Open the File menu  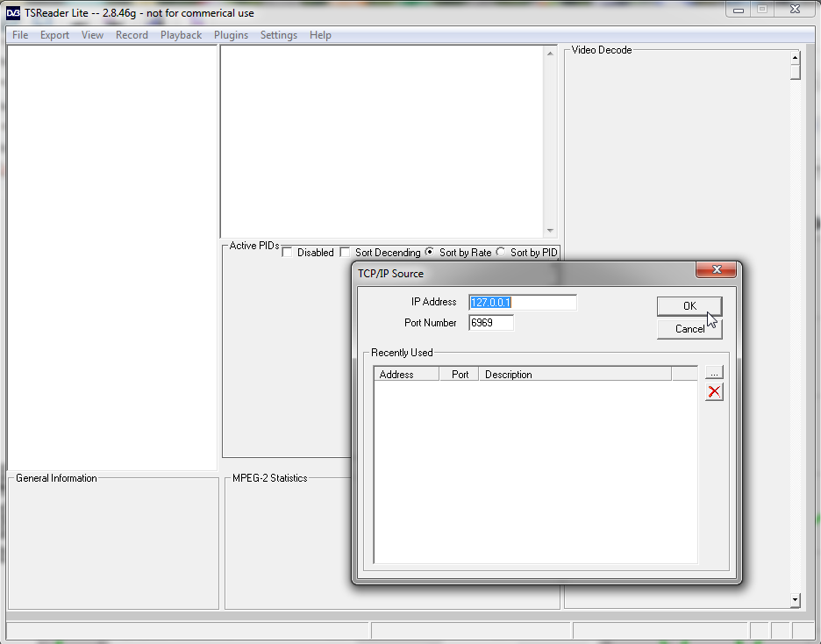point(20,35)
